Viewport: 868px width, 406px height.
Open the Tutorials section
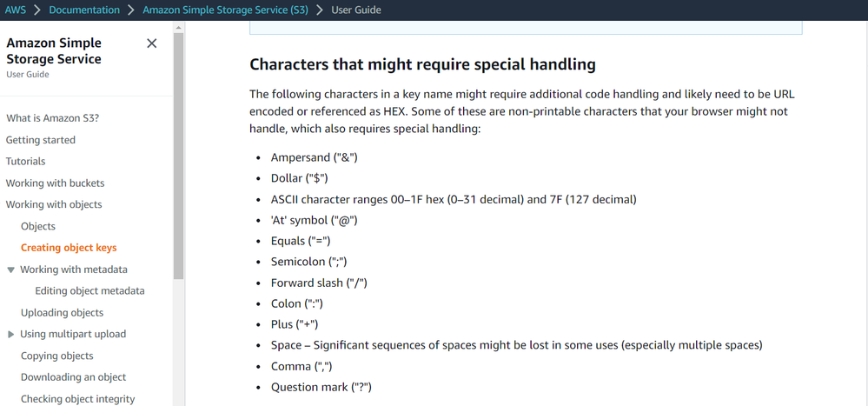[x=26, y=162]
